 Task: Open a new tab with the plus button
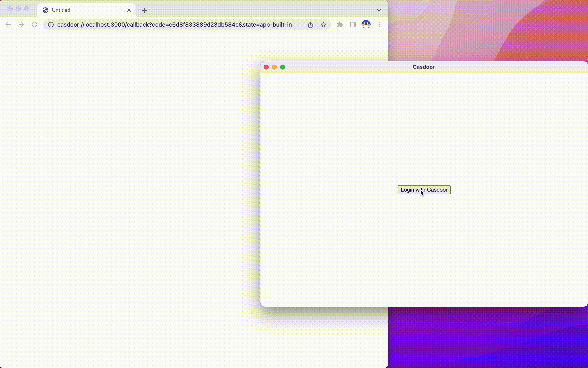pyautogui.click(x=145, y=10)
